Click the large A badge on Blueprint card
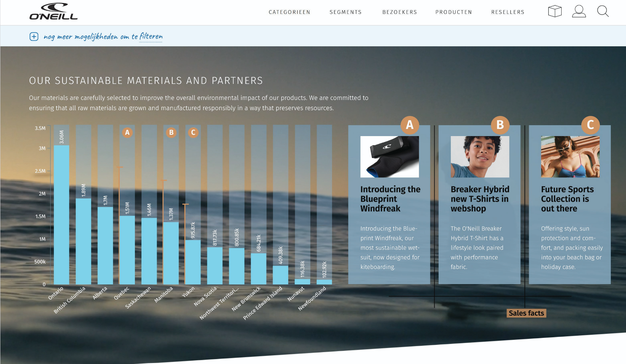Screen dimensions: 626x364 tap(410, 125)
